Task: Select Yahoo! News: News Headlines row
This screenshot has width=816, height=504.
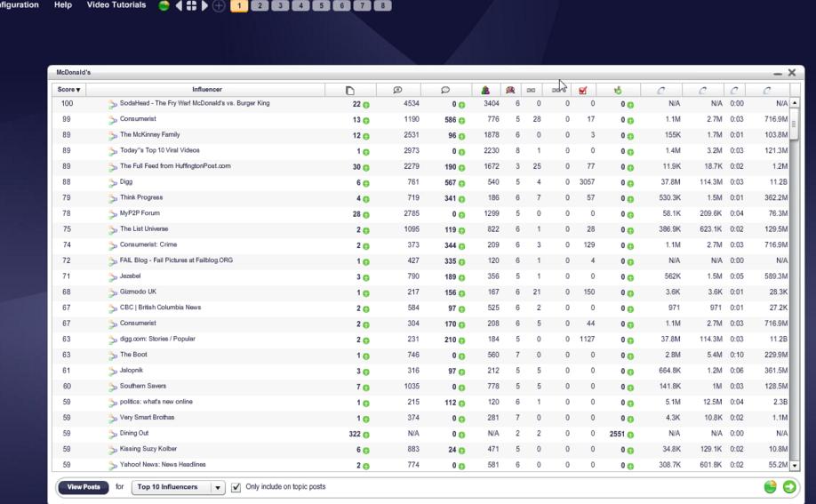Action: point(163,464)
